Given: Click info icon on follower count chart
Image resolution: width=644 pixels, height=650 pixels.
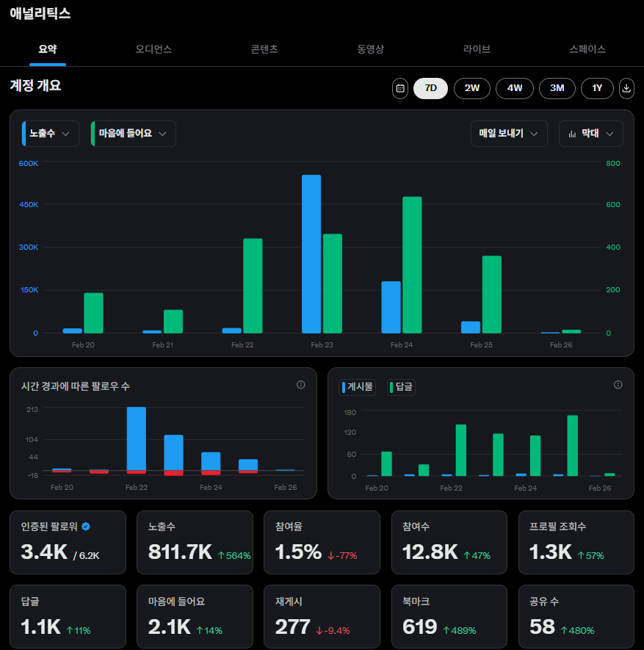Looking at the screenshot, I should point(300,385).
